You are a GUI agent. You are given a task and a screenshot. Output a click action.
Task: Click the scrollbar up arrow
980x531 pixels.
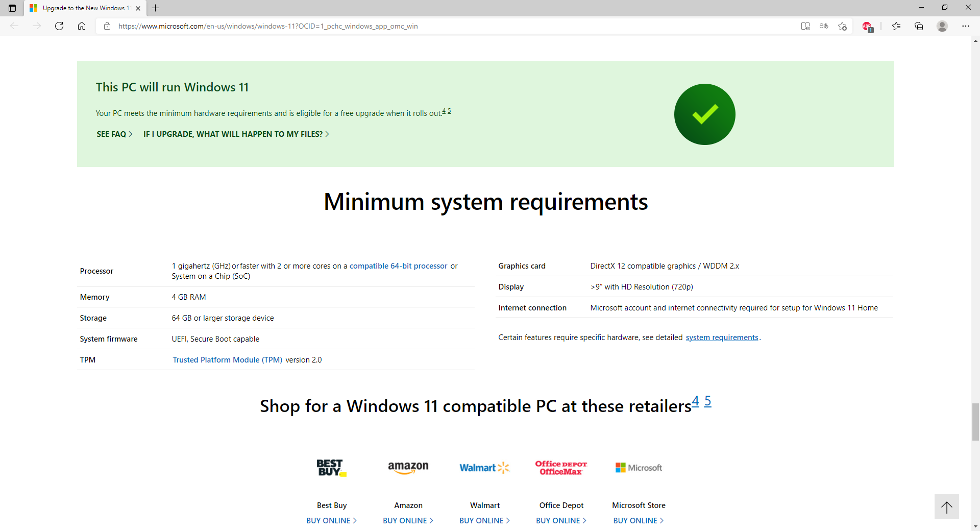(975, 41)
